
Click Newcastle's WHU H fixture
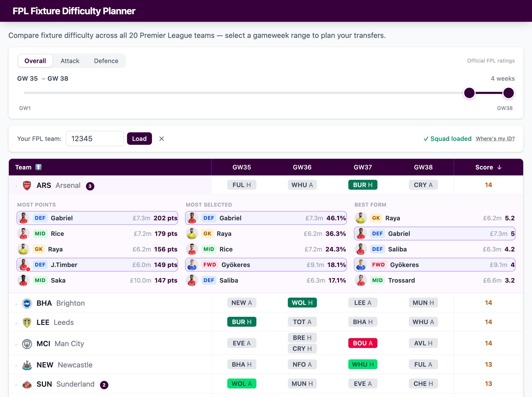pos(363,365)
